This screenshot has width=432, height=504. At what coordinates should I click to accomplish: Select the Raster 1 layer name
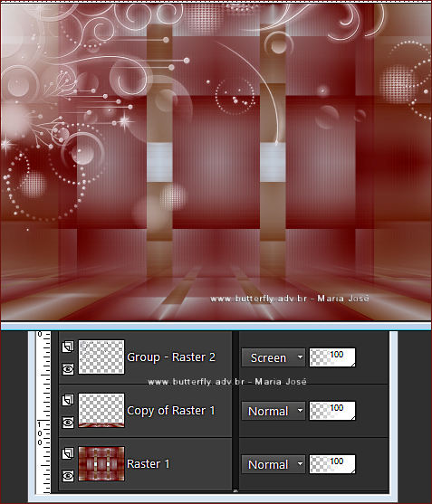(148, 464)
